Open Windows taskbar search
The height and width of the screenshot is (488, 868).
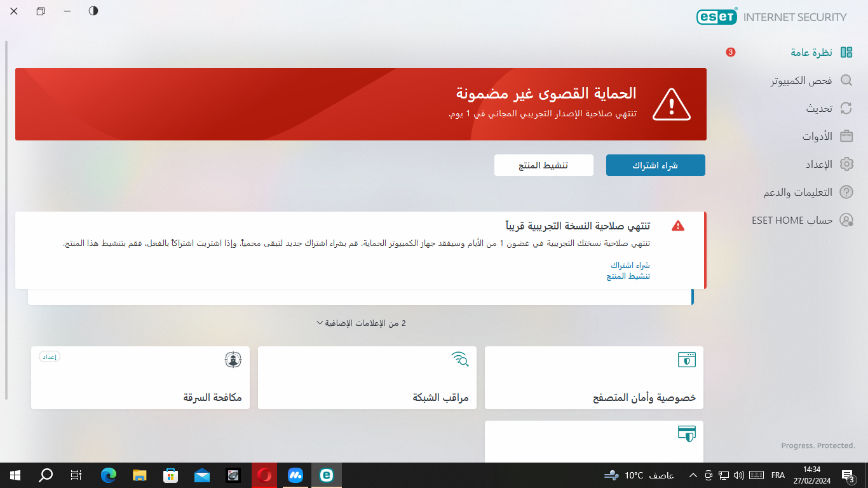pyautogui.click(x=46, y=475)
